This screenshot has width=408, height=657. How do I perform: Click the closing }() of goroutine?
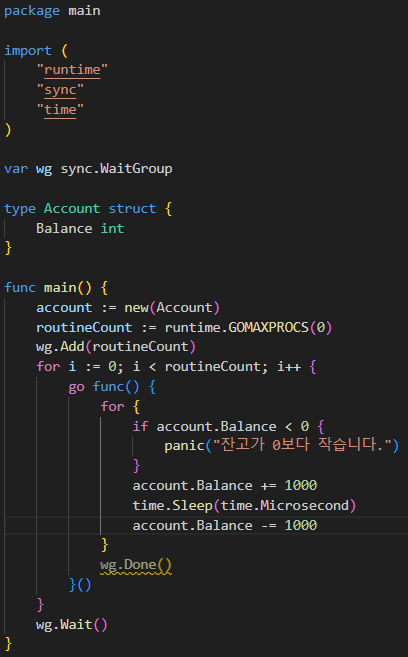[x=80, y=585]
